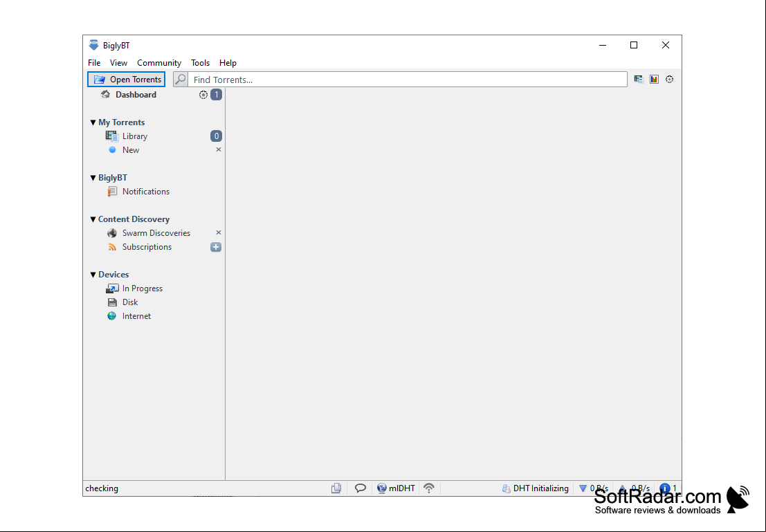Click the Dashboard count badge
Viewport: 766px width, 532px height.
[217, 95]
